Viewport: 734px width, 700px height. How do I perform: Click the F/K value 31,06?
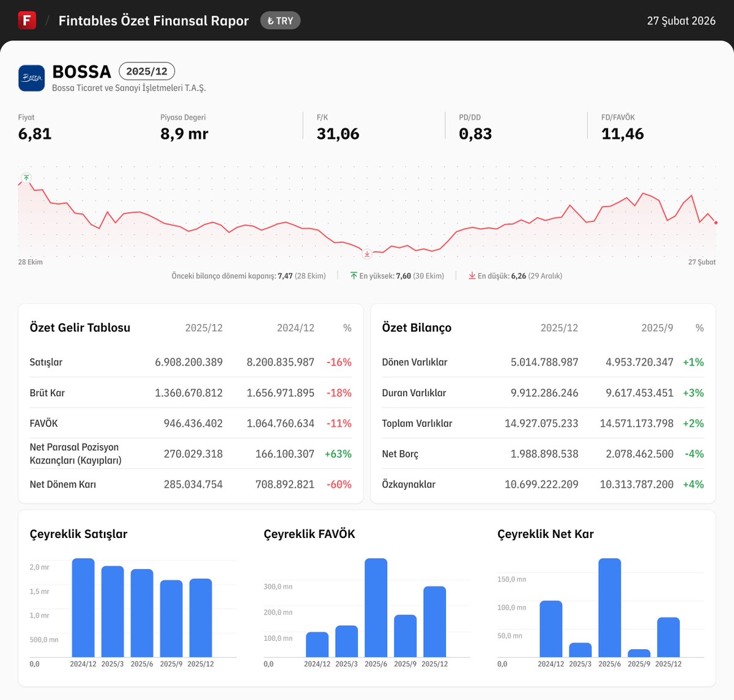(x=338, y=134)
